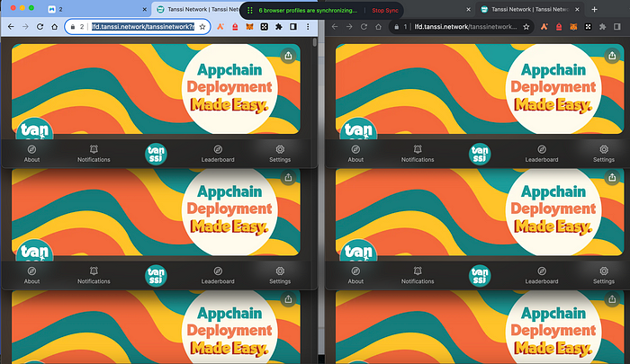Image resolution: width=630 pixels, height=364 pixels.
Task: Reload the page in right browser window
Action: pyautogui.click(x=364, y=27)
